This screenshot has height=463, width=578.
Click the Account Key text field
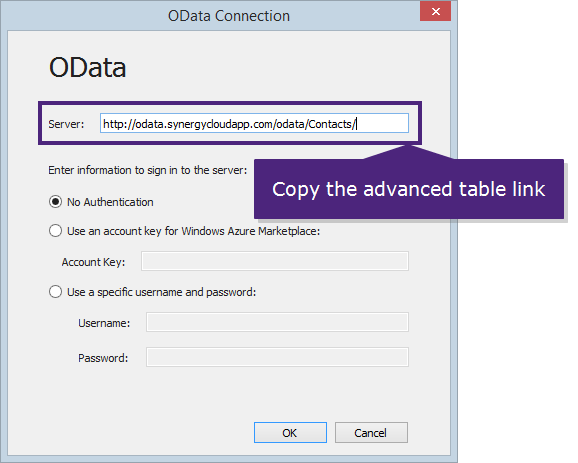[275, 261]
